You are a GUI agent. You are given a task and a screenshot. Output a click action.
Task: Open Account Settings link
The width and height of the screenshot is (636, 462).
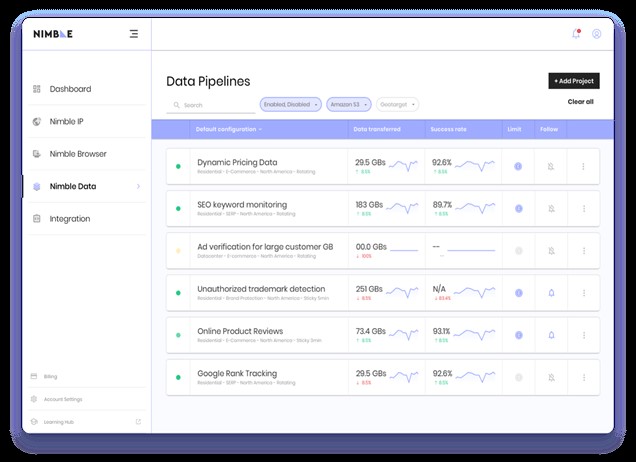pyautogui.click(x=63, y=399)
